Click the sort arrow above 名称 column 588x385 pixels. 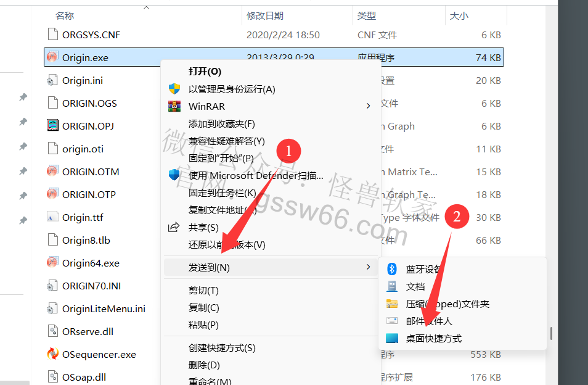[147, 8]
